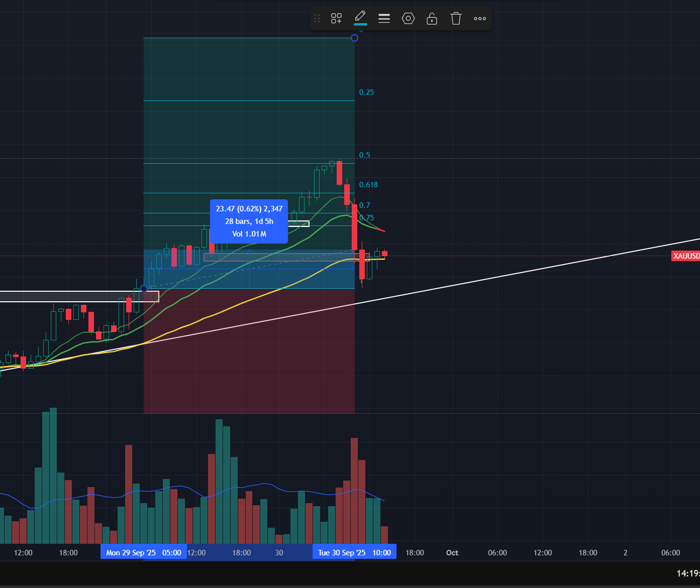Click the blue measurement info tooltip
The width and height of the screenshot is (700, 588).
point(249,221)
